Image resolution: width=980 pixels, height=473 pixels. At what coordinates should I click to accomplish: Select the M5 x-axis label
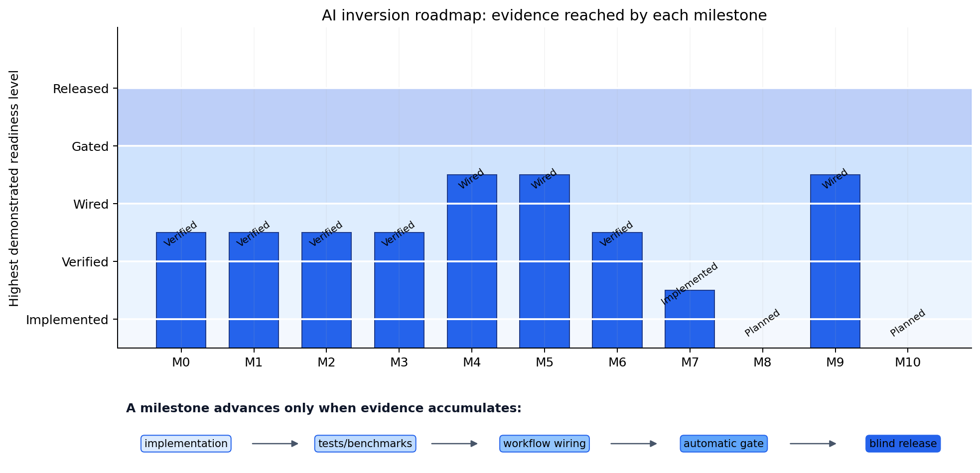point(545,362)
